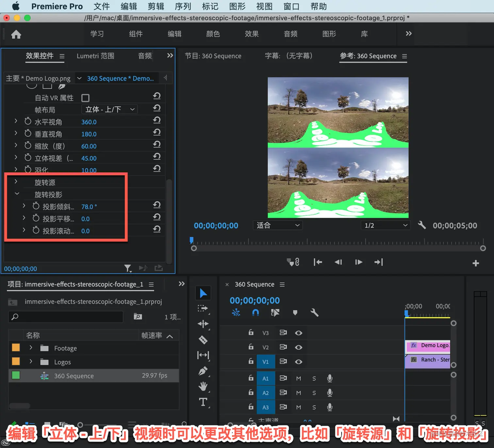
Task: Select the Ripple Edit tool
Action: (x=203, y=324)
